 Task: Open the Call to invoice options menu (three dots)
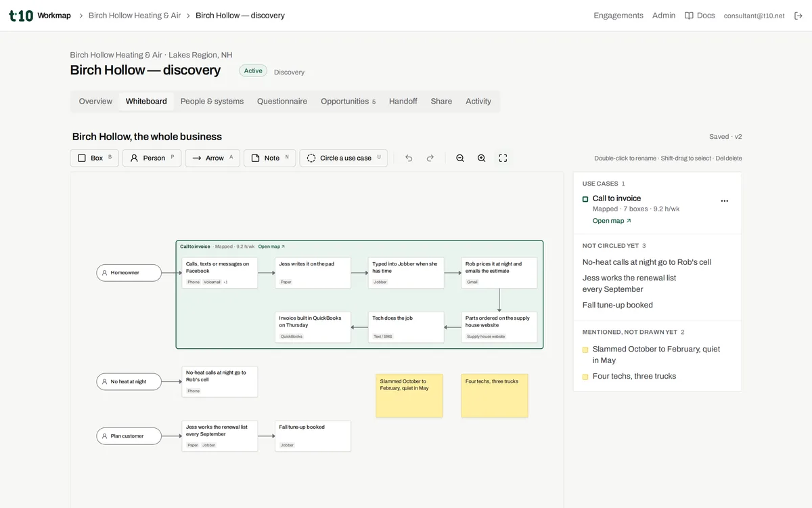click(725, 201)
